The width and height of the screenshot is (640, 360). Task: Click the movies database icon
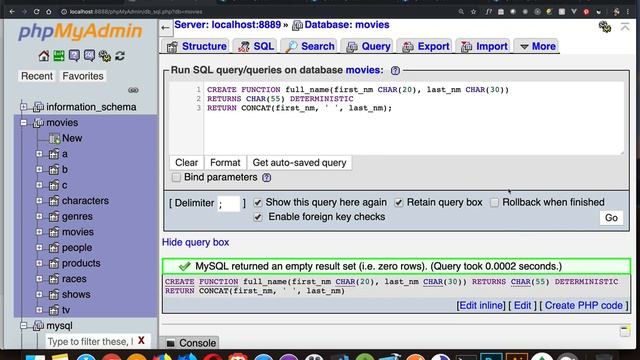(38, 122)
